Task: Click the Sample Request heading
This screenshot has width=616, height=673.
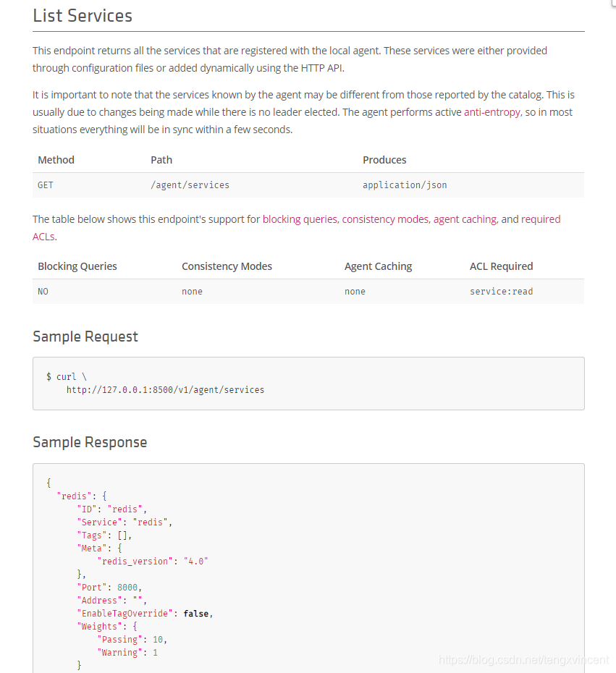Action: click(x=85, y=336)
